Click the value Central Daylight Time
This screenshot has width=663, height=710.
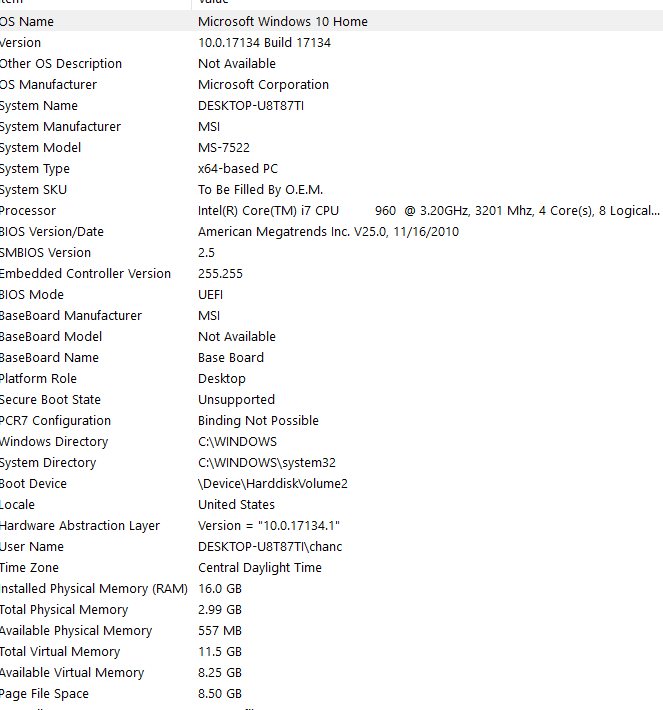(260, 568)
